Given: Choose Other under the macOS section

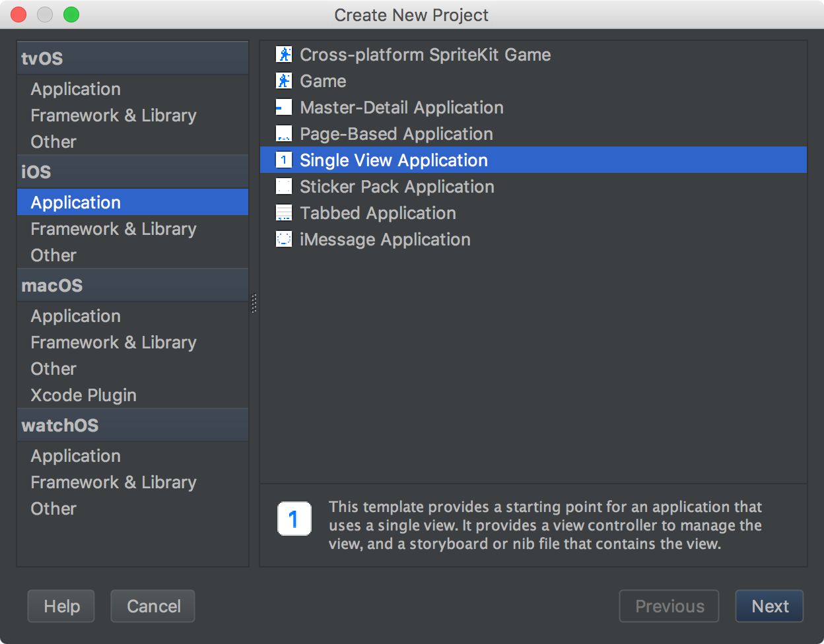Looking at the screenshot, I should (53, 369).
